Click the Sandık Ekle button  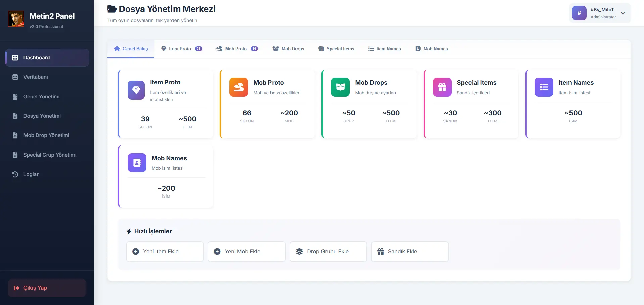coord(409,252)
